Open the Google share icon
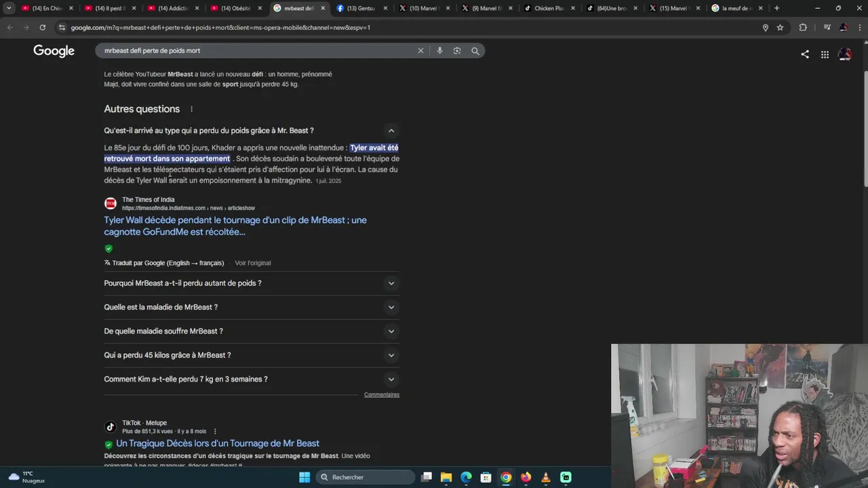The width and height of the screenshot is (868, 488). pos(805,54)
